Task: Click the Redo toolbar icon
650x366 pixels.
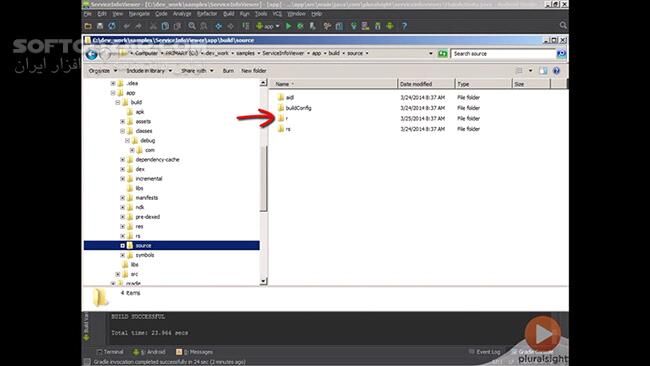Action: coord(138,26)
